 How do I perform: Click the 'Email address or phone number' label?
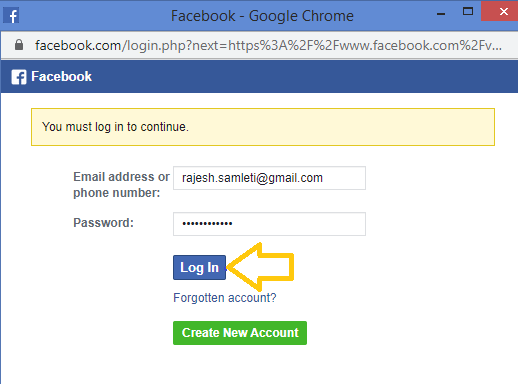pyautogui.click(x=121, y=185)
